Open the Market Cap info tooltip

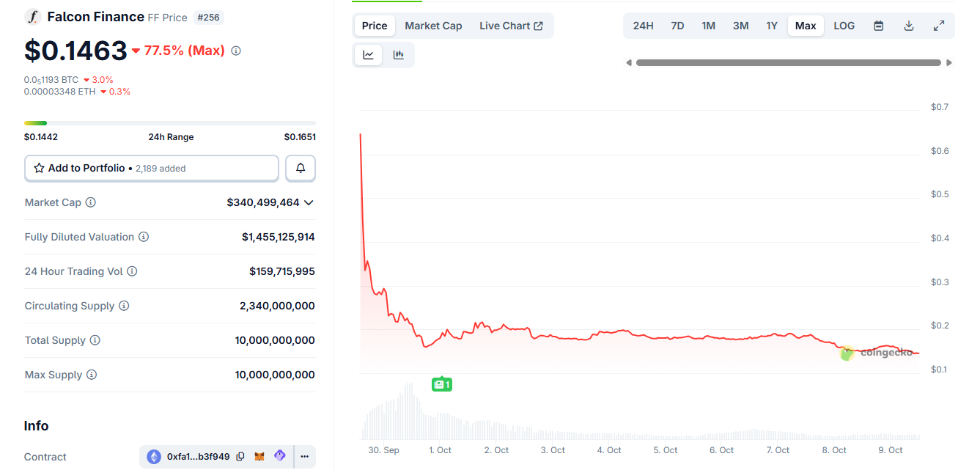coord(90,202)
